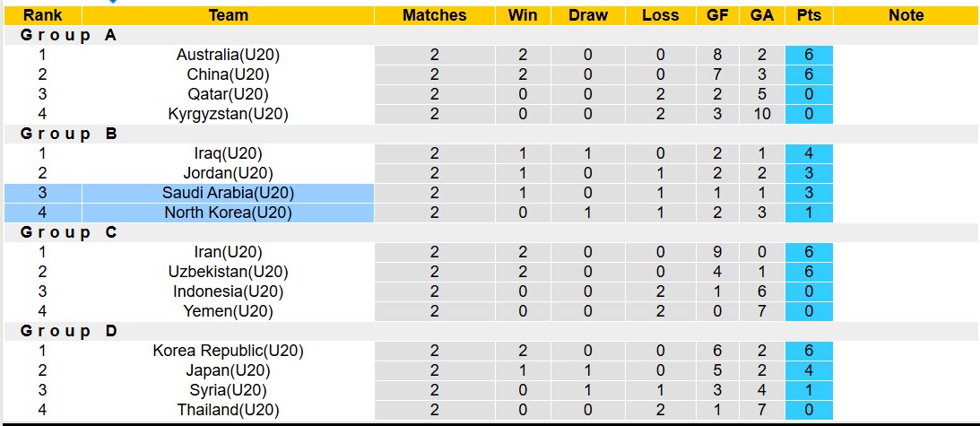Select the highlighted Saudi Arabia(U20) row
980x426 pixels.
point(228,193)
